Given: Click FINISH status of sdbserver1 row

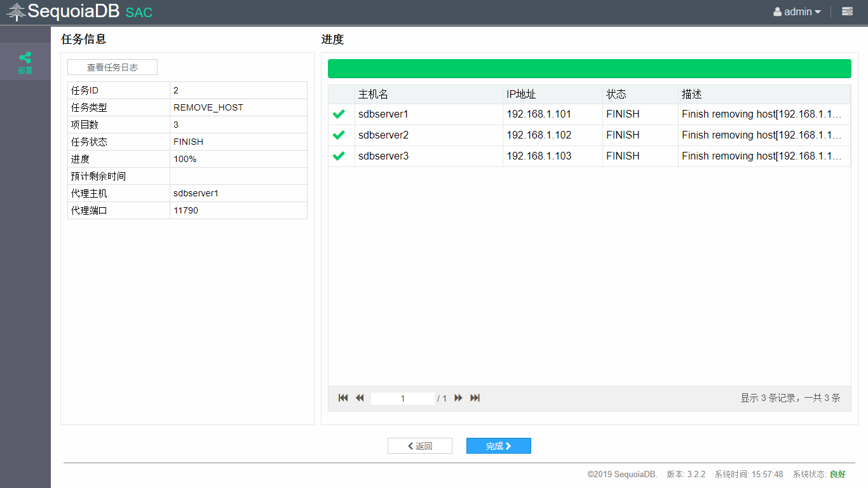Looking at the screenshot, I should (623, 114).
